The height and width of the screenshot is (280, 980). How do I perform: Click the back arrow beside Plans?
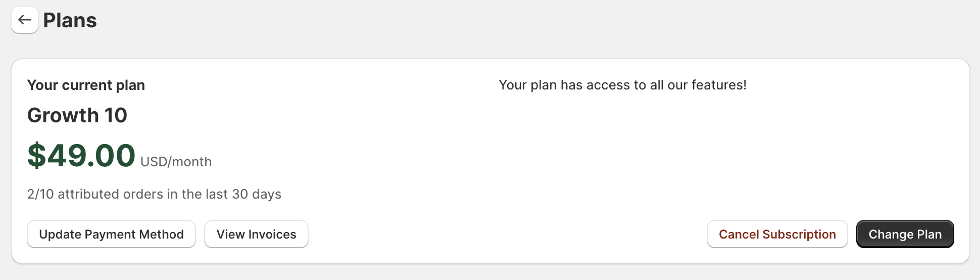point(25,20)
